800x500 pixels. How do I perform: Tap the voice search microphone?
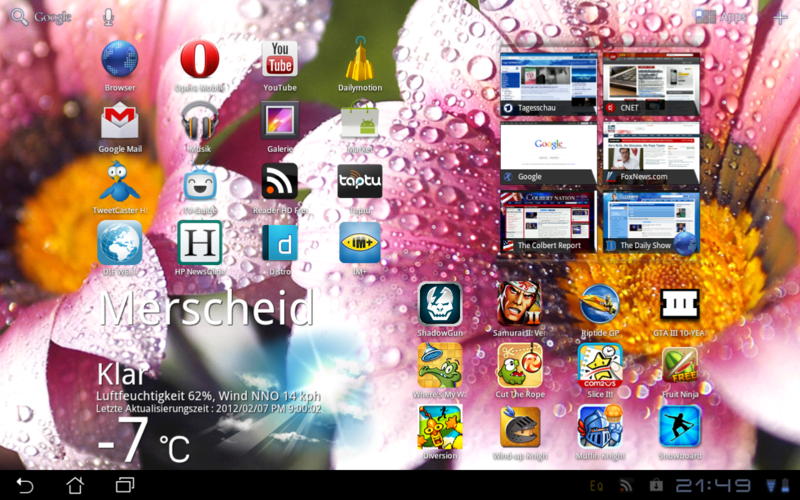pos(108,17)
